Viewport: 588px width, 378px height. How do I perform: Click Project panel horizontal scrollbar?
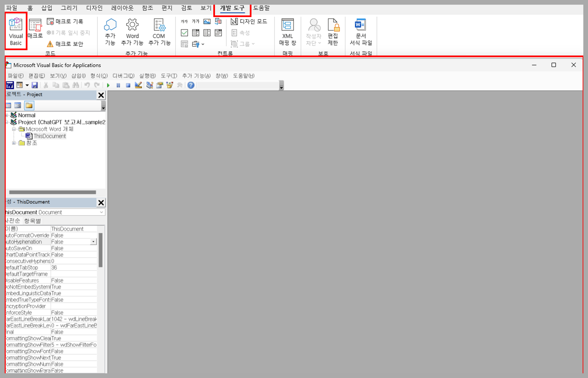(53, 192)
